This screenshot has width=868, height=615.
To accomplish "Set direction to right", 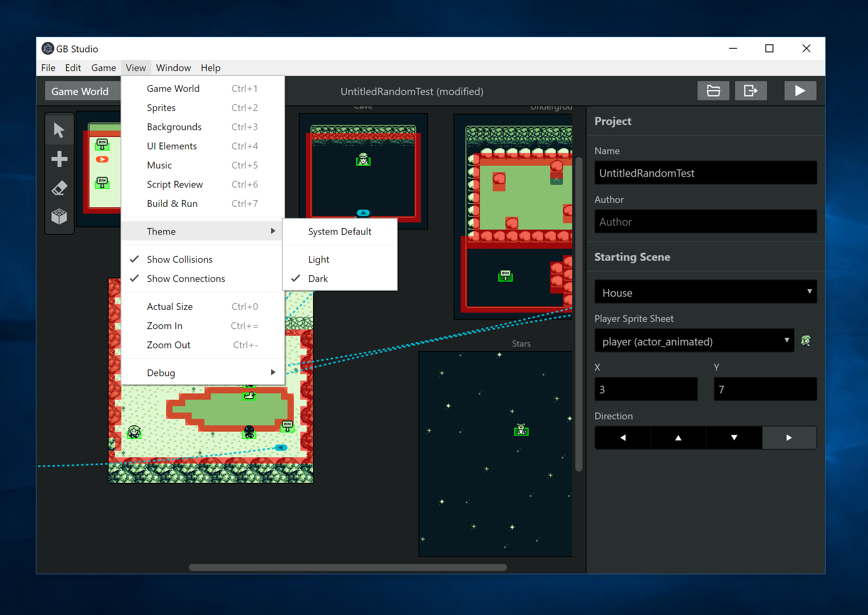I will [x=789, y=438].
